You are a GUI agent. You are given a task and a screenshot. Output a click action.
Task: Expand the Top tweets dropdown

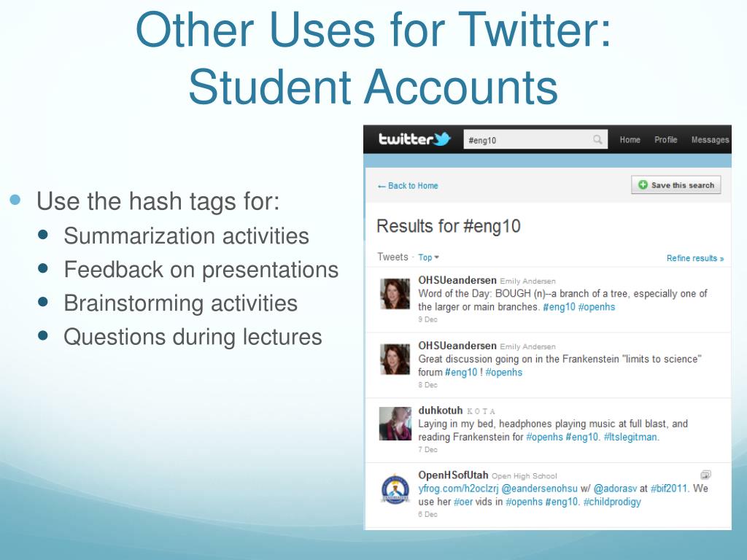(428, 257)
